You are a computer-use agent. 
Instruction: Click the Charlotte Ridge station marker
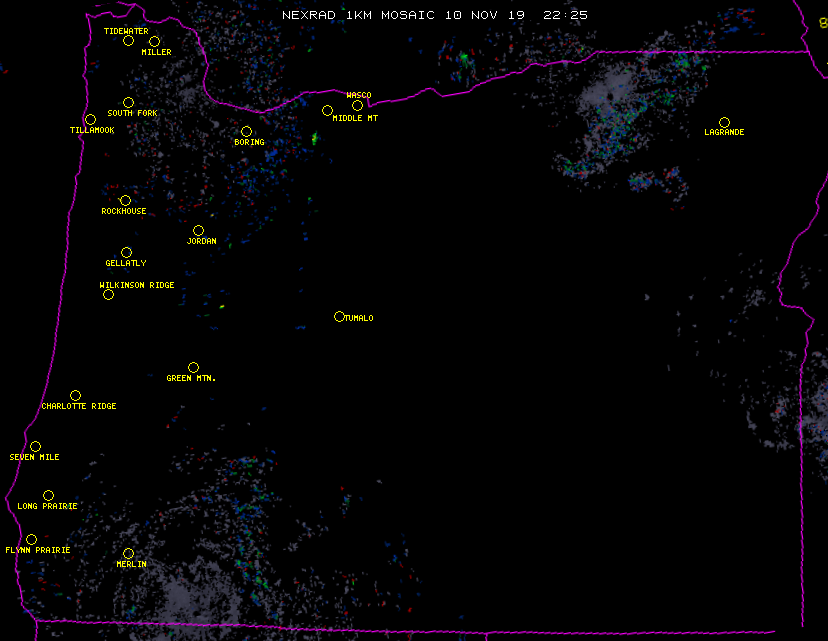pos(75,395)
